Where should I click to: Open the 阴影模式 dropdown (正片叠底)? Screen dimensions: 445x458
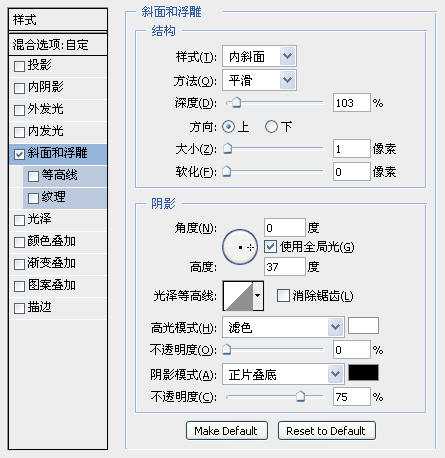(x=283, y=375)
